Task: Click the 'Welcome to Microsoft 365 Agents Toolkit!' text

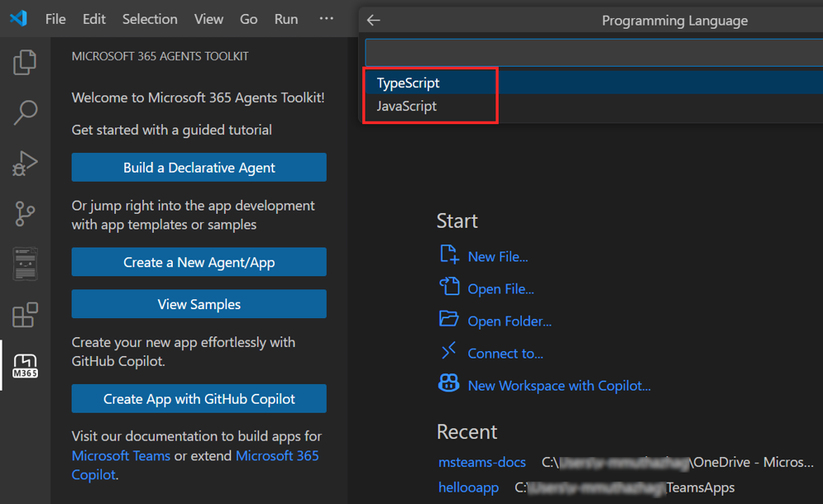Action: click(x=198, y=98)
